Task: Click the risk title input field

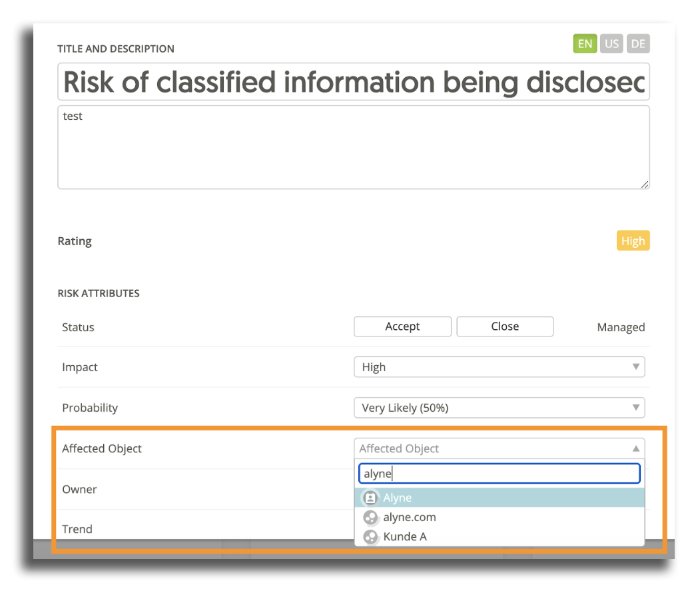Action: point(354,82)
